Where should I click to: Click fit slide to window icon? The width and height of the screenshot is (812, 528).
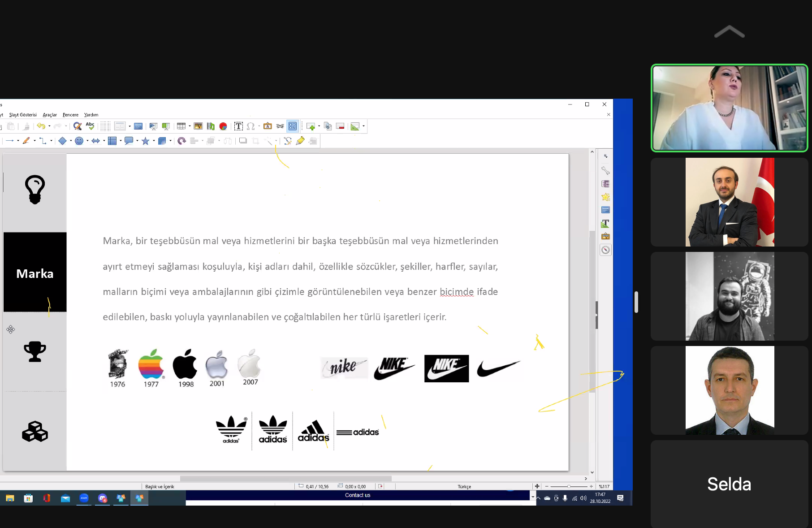[537, 486]
